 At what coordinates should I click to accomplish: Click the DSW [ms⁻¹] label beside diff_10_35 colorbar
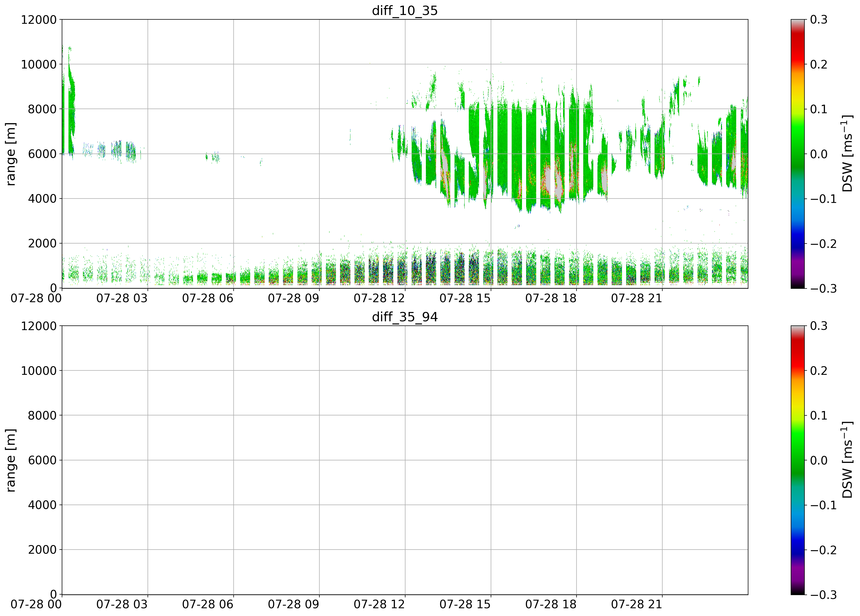(x=847, y=154)
